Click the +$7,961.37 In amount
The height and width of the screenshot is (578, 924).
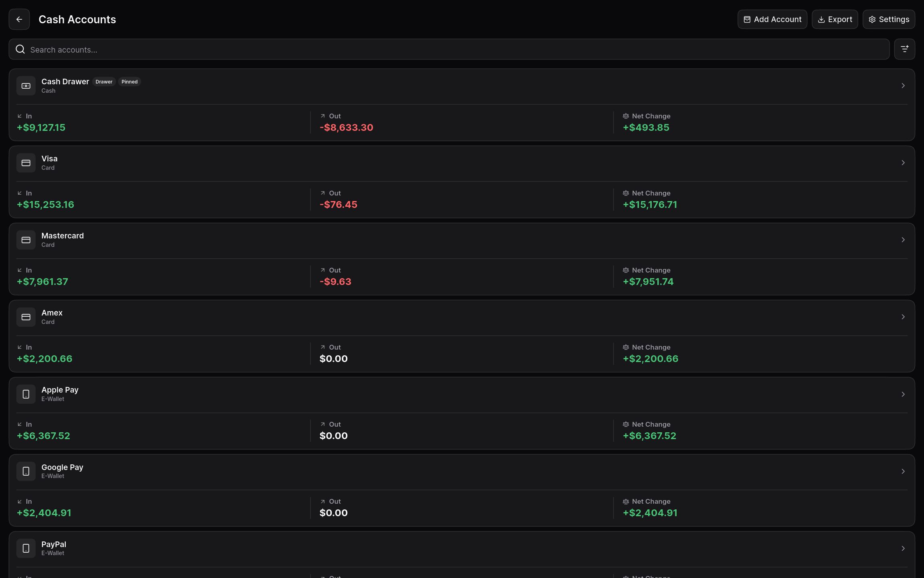tap(42, 282)
